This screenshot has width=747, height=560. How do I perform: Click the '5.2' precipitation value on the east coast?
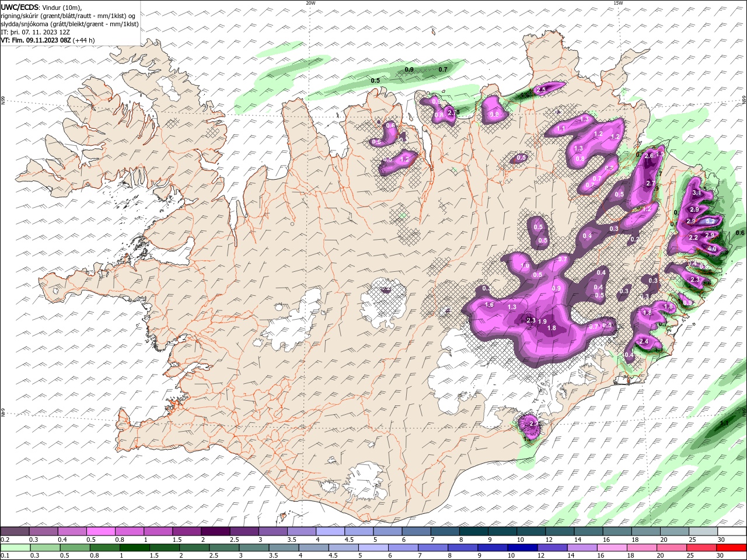point(710,221)
